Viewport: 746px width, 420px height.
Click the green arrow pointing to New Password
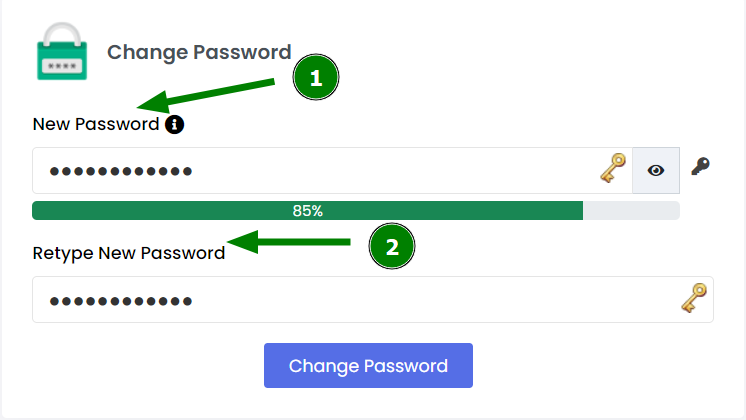206,96
